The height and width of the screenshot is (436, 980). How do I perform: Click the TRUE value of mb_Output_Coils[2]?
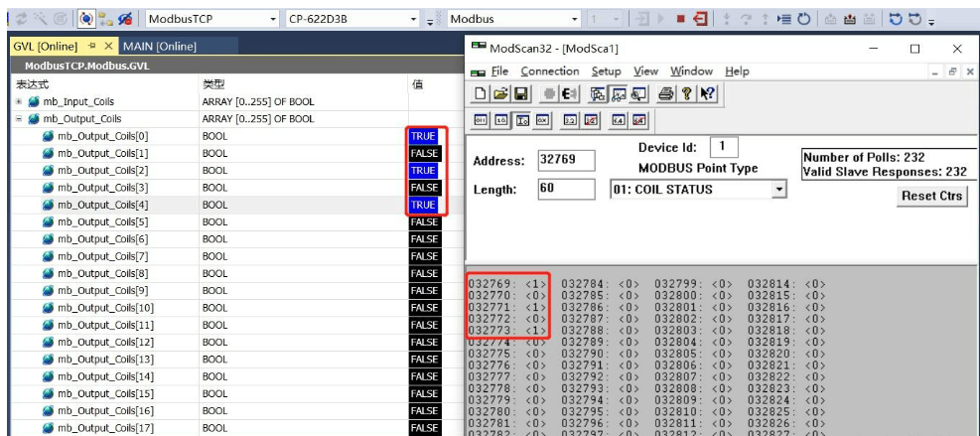423,170
